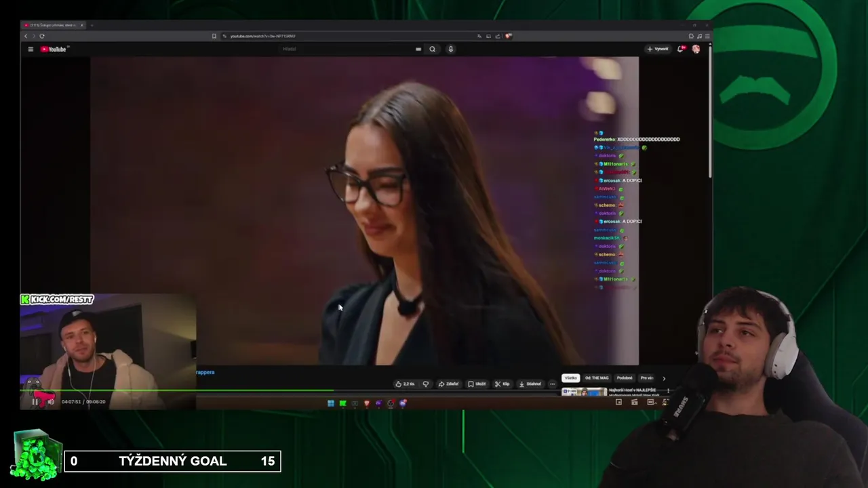Click the monkacik SK chat username
Screen dimensions: 868x488
[x=607, y=238]
